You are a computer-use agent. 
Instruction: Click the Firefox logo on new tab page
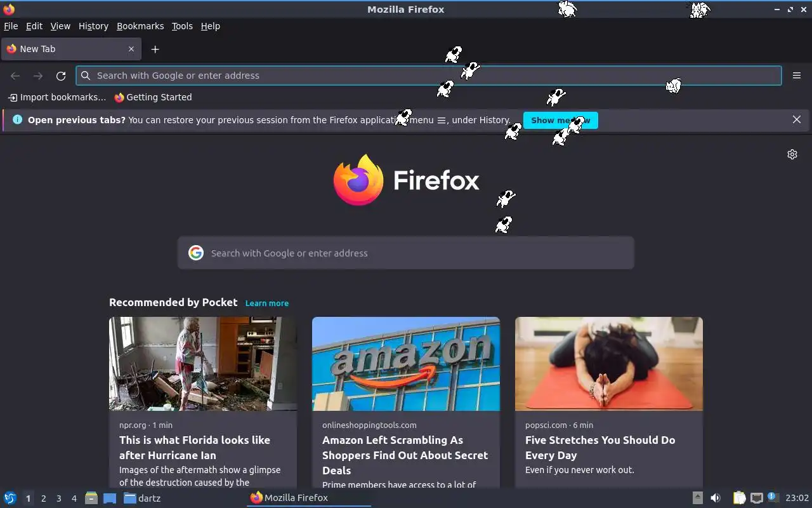(x=406, y=180)
